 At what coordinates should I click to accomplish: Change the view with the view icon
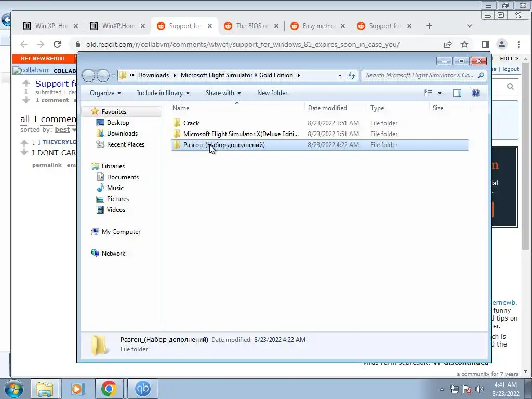429,93
